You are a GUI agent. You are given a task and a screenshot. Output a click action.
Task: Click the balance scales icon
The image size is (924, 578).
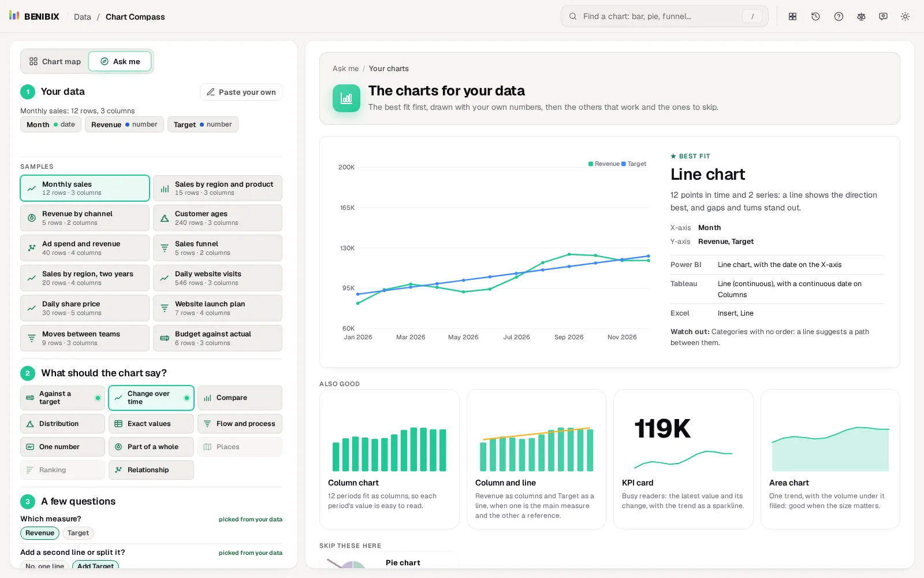[x=861, y=17]
